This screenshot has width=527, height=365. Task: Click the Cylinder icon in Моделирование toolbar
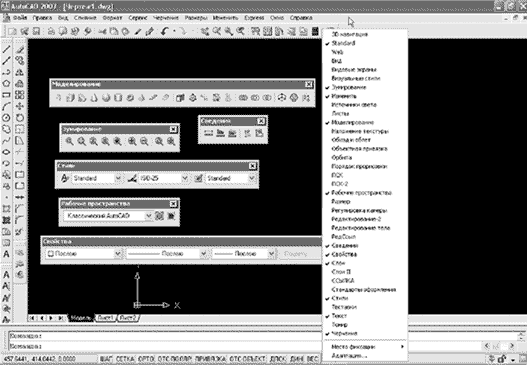tap(118, 98)
